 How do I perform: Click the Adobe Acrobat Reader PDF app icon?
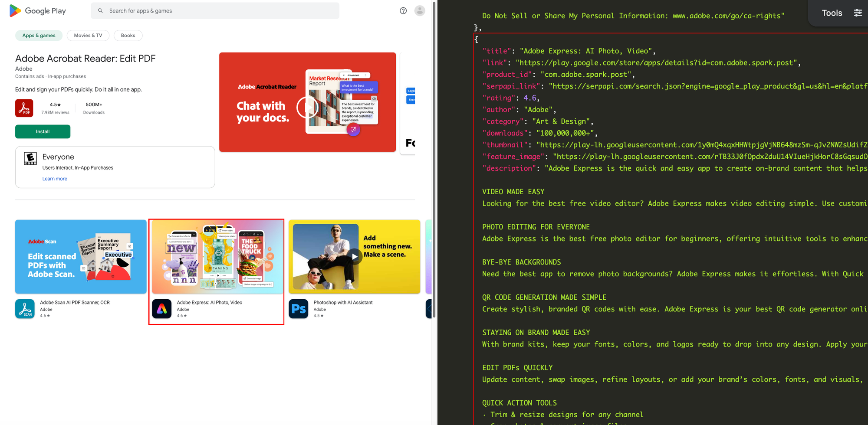pos(24,108)
